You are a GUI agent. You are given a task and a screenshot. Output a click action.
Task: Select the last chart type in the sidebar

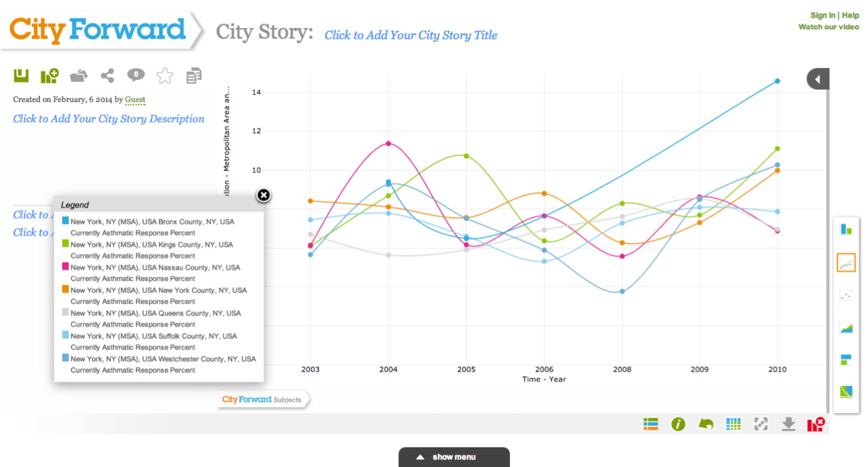(x=846, y=392)
